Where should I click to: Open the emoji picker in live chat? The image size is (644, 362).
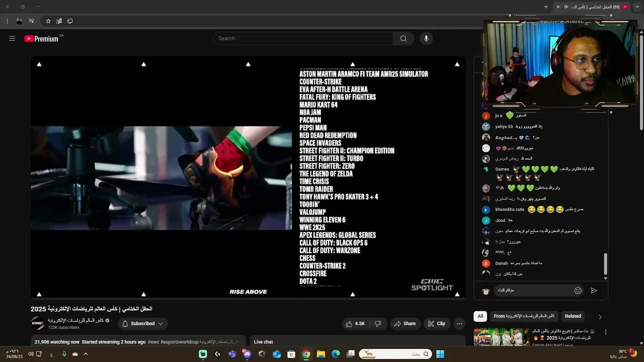point(578,290)
